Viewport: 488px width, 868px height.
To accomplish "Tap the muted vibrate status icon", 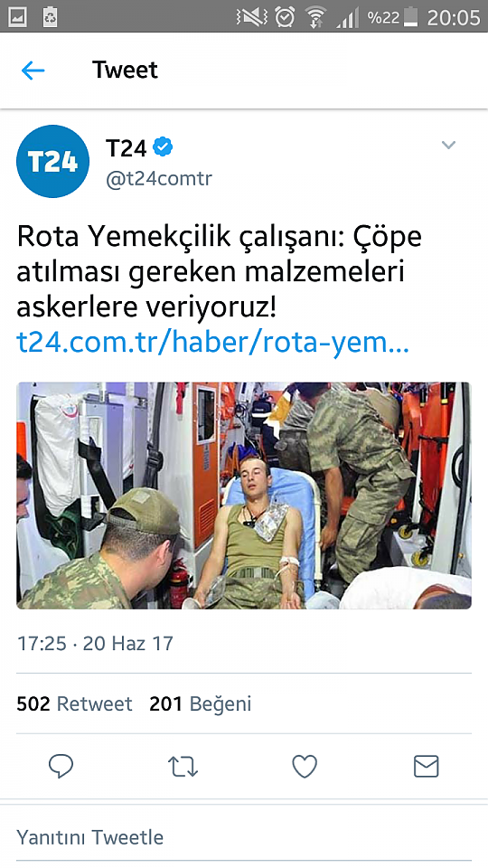I will tap(251, 16).
